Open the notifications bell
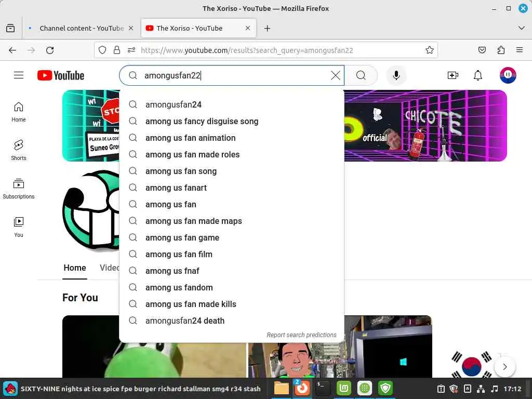 click(478, 75)
